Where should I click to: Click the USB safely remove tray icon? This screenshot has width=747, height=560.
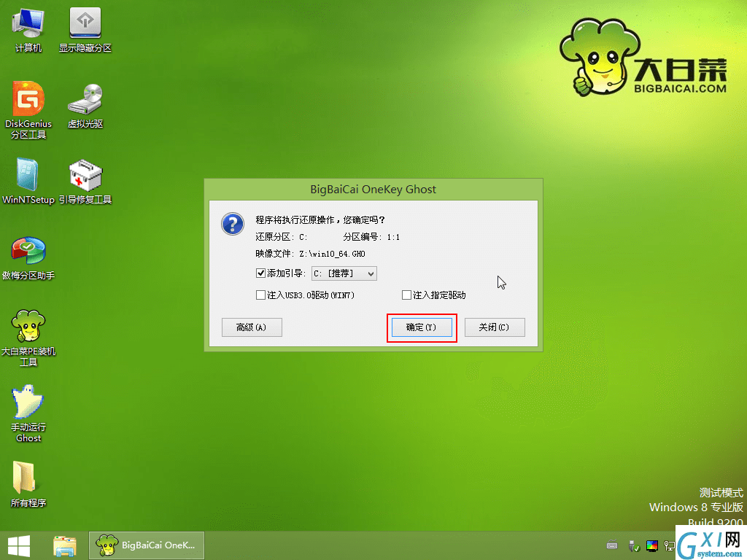[634, 545]
